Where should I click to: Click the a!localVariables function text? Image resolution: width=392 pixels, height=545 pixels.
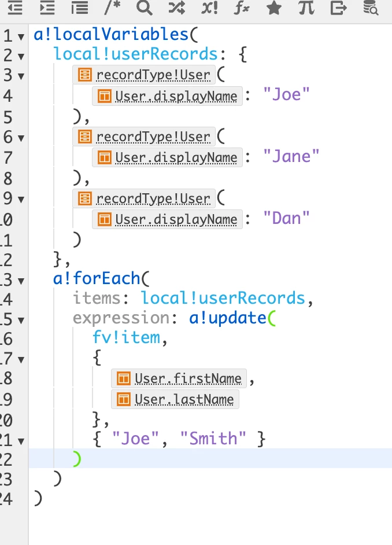coord(111,34)
